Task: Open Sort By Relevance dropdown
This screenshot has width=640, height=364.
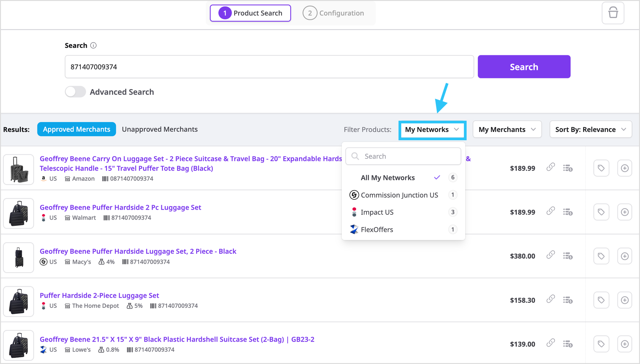Action: [x=590, y=130]
